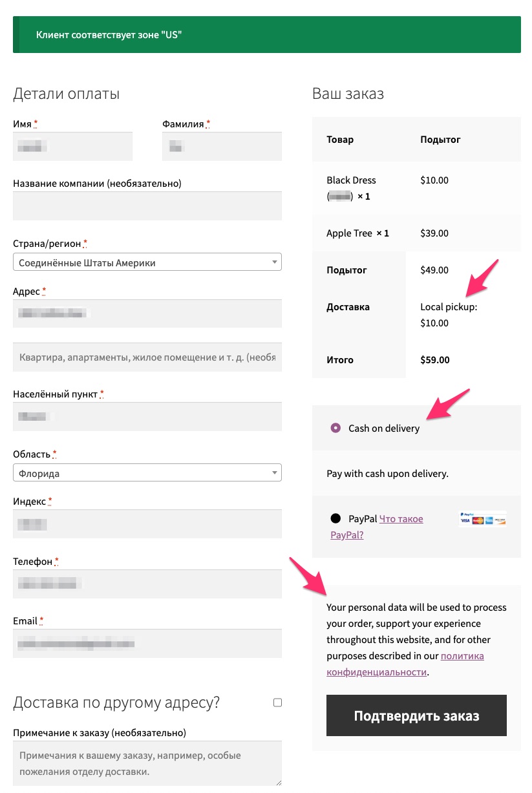532x793 pixels.
Task: Enable shipping to a different address checkbox
Action: (277, 701)
